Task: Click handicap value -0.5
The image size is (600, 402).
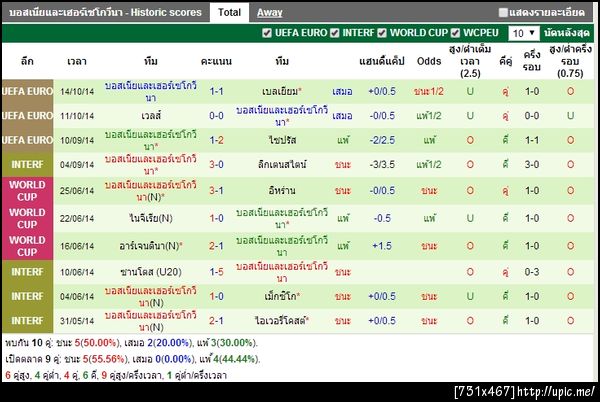Action: [382, 218]
